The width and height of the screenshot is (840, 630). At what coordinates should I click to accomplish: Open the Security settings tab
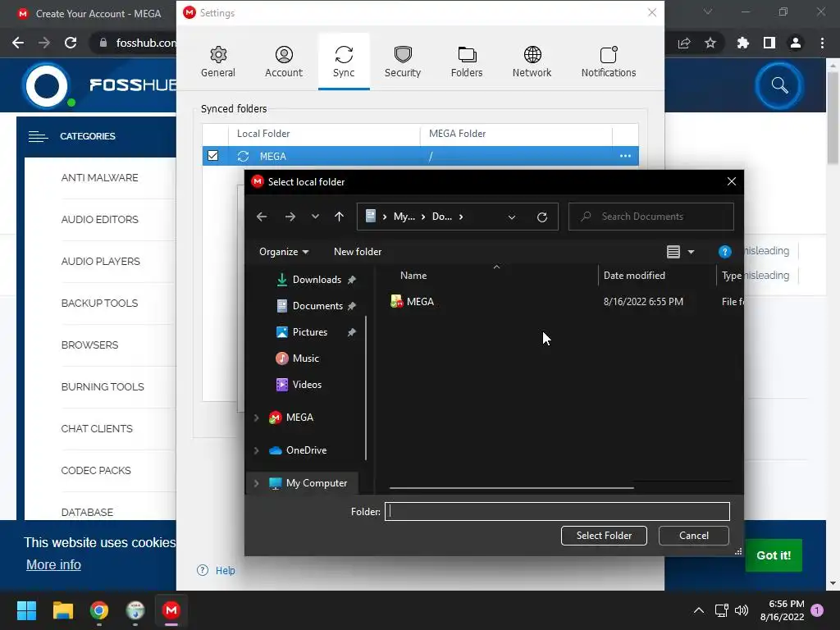pyautogui.click(x=403, y=62)
